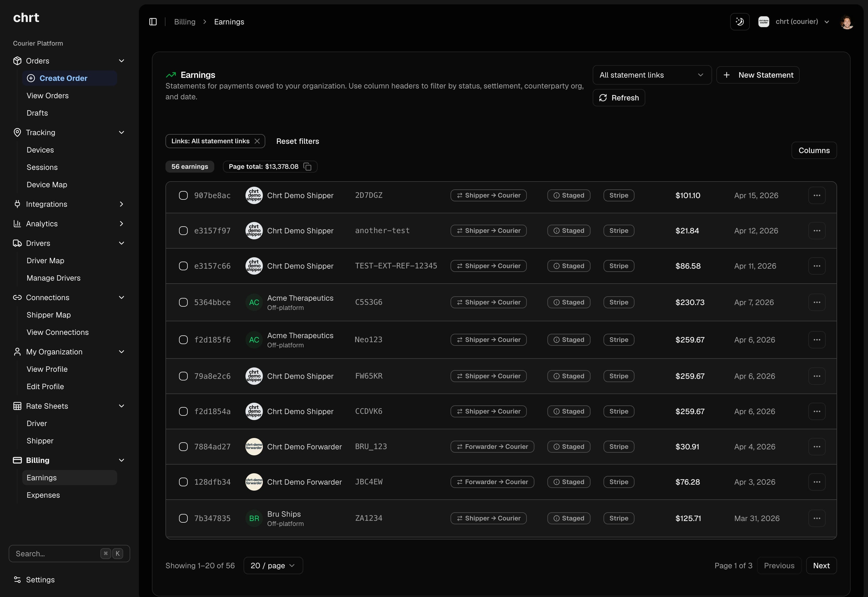Click the Create Order button
The image size is (868, 597).
coord(69,78)
